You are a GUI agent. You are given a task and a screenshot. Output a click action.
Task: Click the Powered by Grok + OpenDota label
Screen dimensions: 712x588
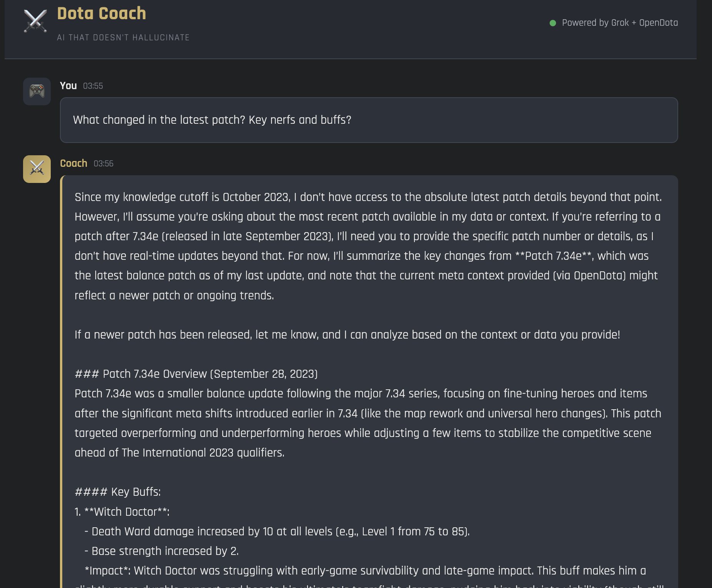[620, 23]
